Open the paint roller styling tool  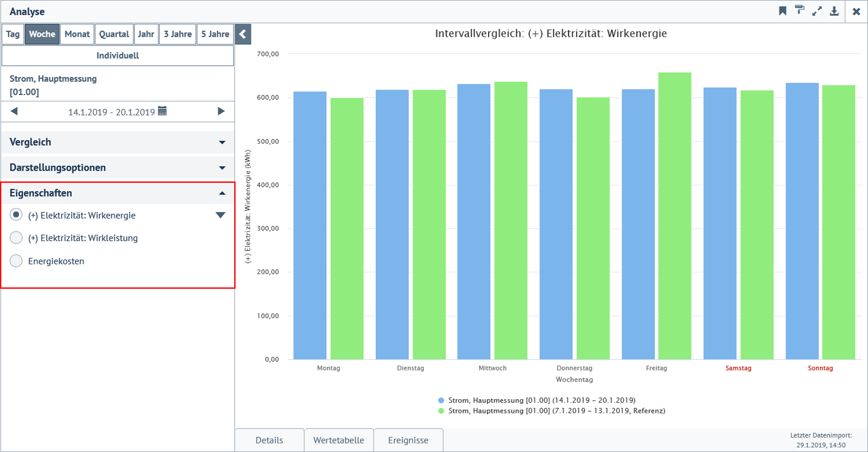[x=800, y=11]
